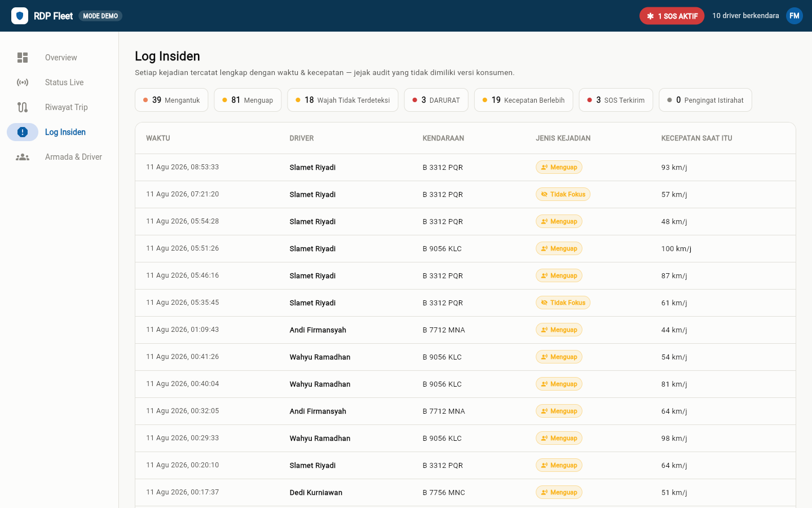The height and width of the screenshot is (508, 812).
Task: Click vehicle plate B 7756 MNC
Action: tap(444, 492)
